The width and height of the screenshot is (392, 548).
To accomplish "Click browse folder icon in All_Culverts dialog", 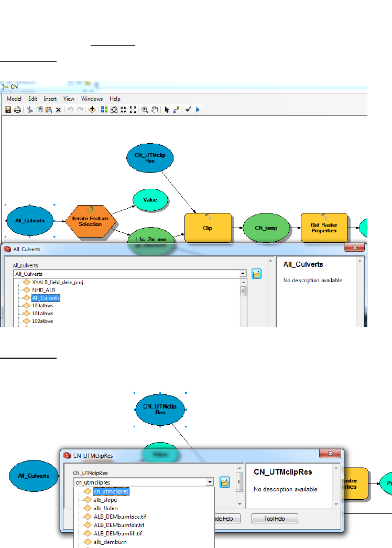I will click(x=256, y=274).
